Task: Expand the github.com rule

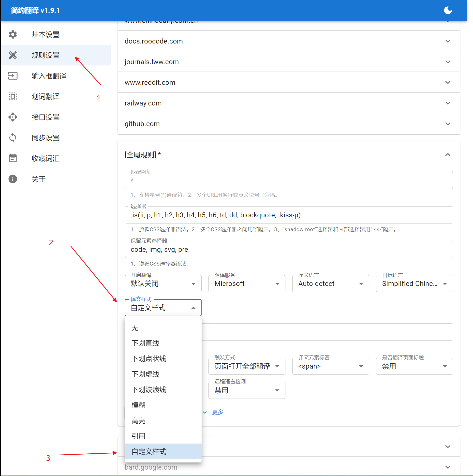Action: coord(448,124)
